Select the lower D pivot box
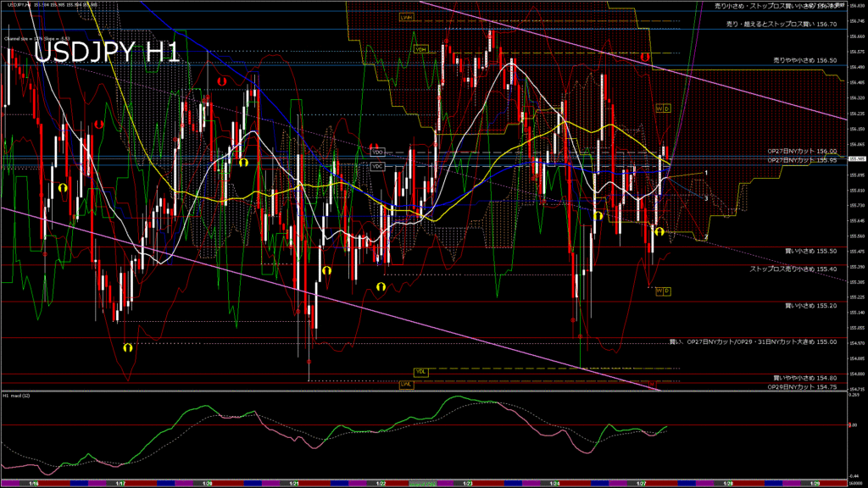Viewport: 868px width, 488px height. (666, 291)
